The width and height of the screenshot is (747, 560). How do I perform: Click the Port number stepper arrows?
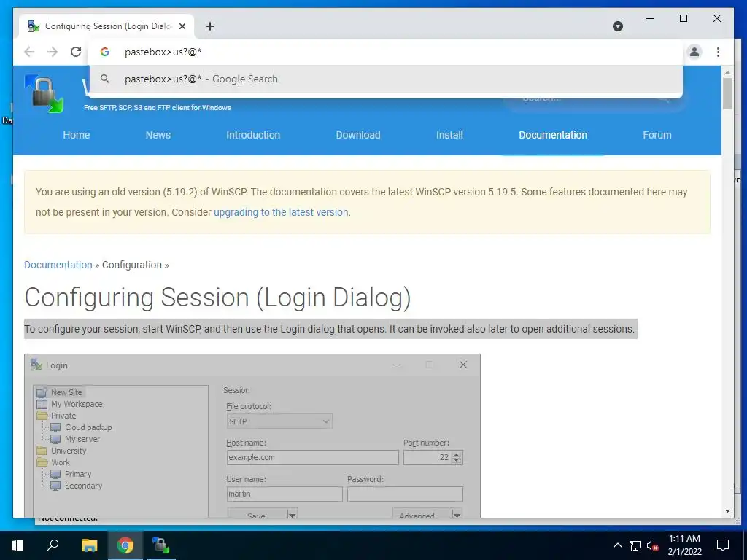coord(457,457)
